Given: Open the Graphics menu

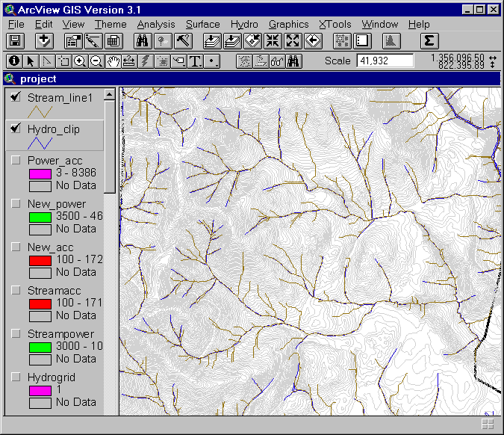Looking at the screenshot, I should tap(289, 25).
